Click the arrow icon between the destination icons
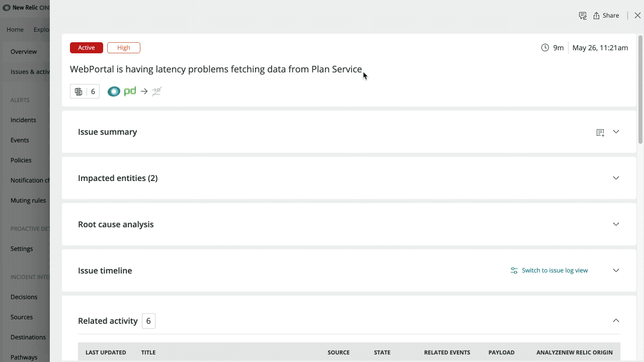This screenshot has width=644, height=362. [144, 91]
